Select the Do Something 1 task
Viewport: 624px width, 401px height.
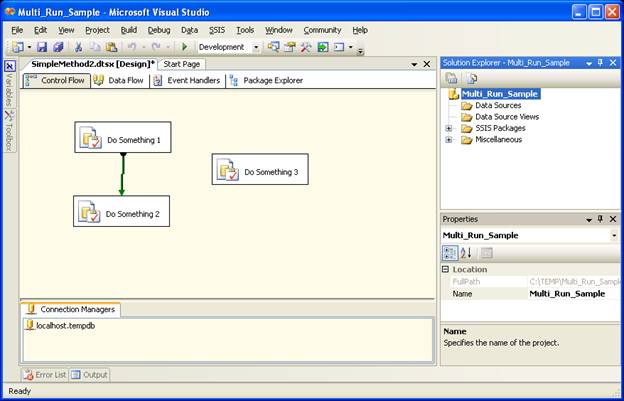123,137
